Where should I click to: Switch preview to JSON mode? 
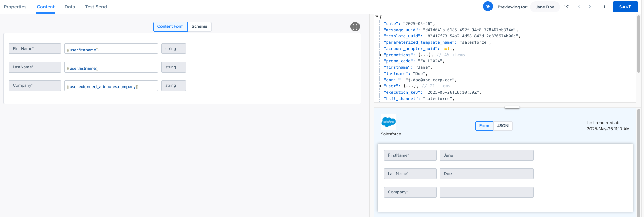503,126
